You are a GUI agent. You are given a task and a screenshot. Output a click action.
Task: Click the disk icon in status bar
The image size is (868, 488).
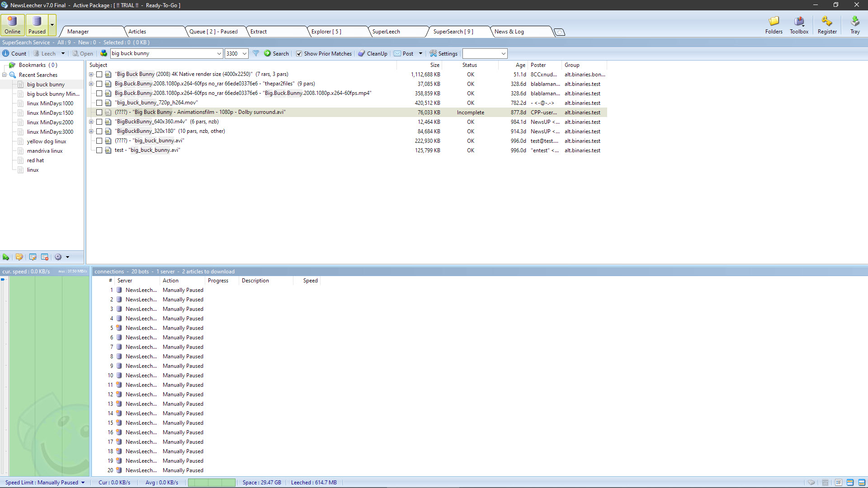coord(811,483)
